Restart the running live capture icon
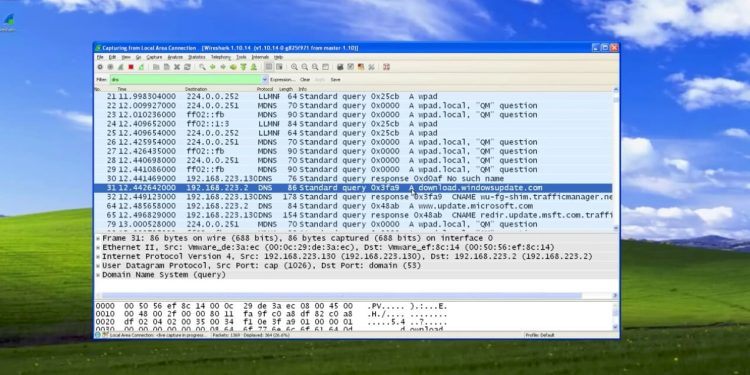This screenshot has width=750, height=375. point(141,67)
